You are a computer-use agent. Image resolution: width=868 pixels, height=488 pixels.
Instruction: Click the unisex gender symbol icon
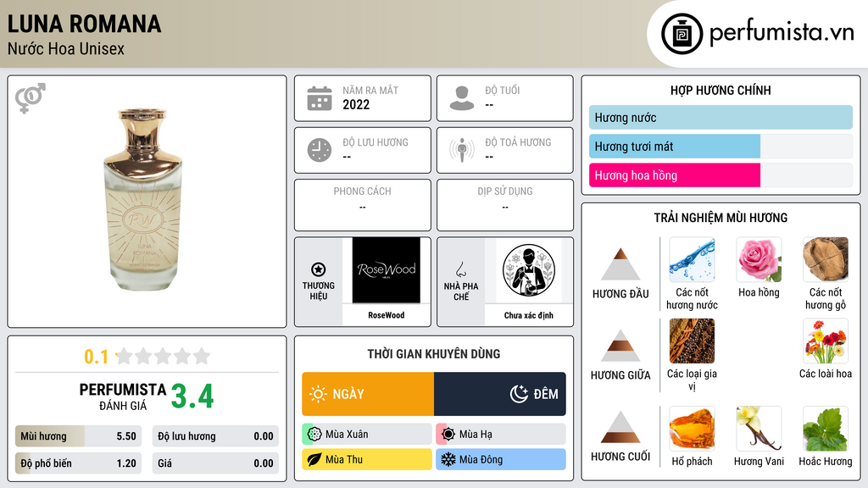tap(30, 98)
